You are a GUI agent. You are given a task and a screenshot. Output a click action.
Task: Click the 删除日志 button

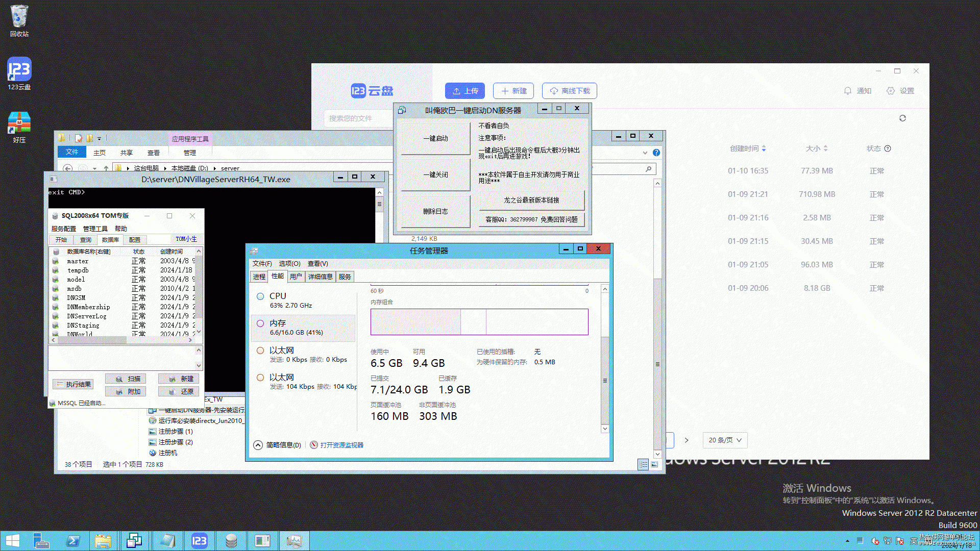(435, 211)
